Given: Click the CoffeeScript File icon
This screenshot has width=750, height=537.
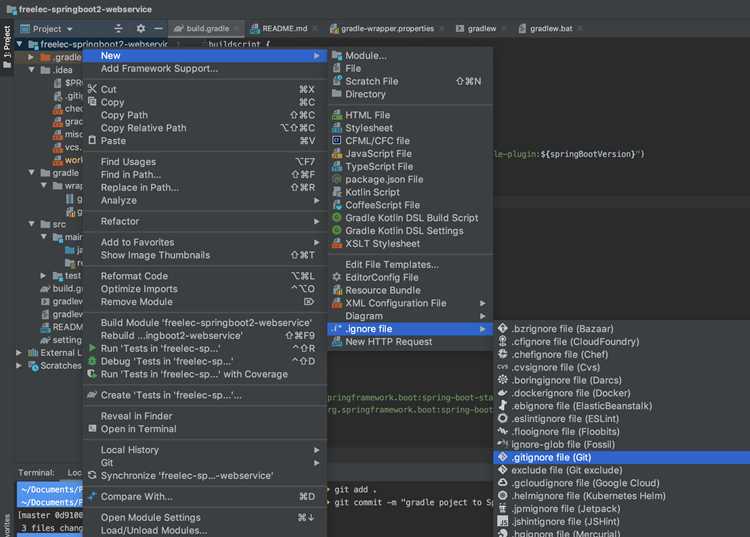Looking at the screenshot, I should [x=337, y=205].
